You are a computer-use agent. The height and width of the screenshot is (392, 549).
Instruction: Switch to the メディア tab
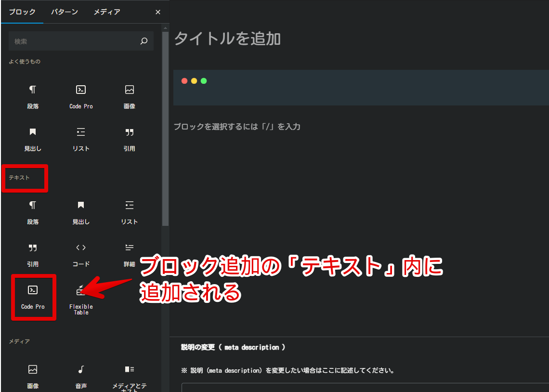(107, 12)
